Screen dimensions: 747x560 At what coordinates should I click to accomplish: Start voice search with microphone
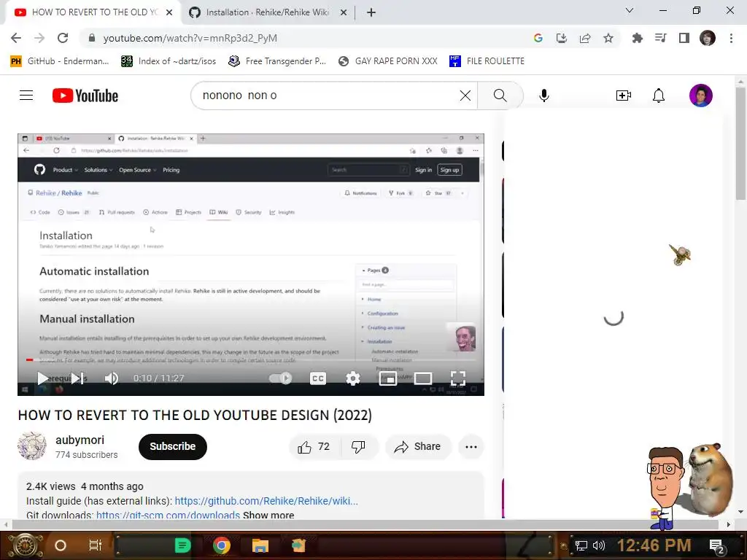544,96
